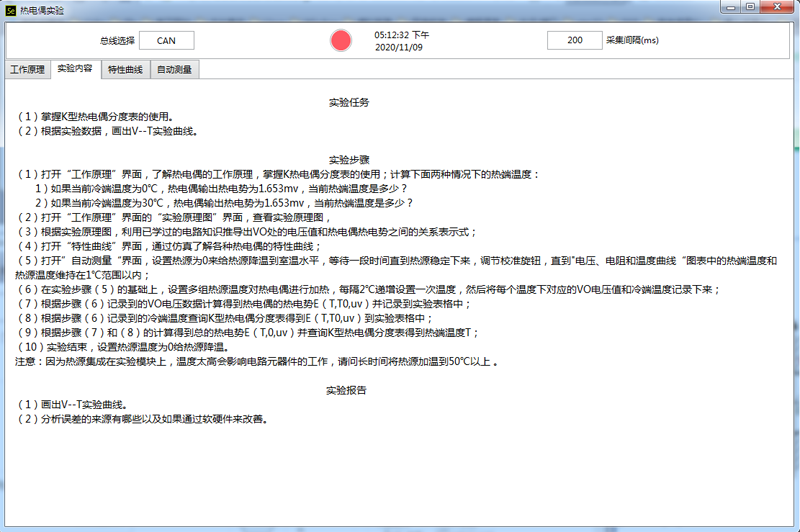800x532 pixels.
Task: Go to the 自动测量 tab
Action: tap(175, 70)
